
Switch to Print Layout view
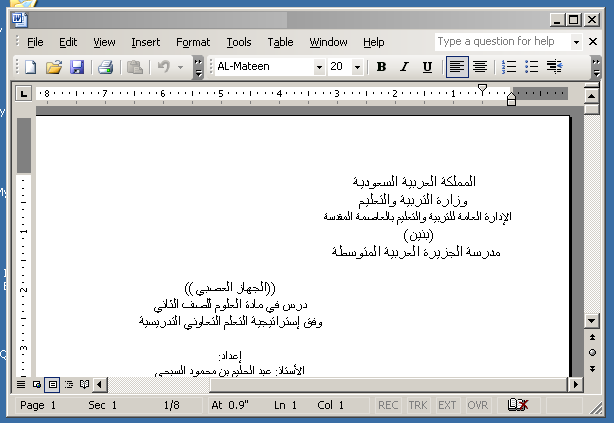pos(52,385)
